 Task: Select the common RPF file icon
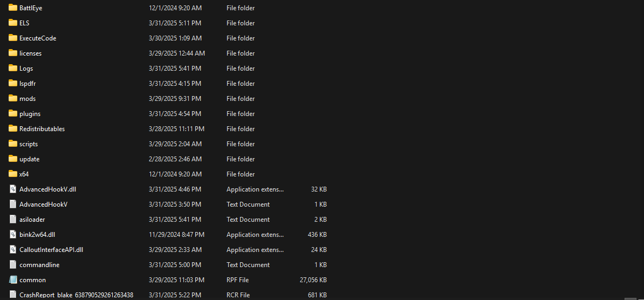(13, 279)
